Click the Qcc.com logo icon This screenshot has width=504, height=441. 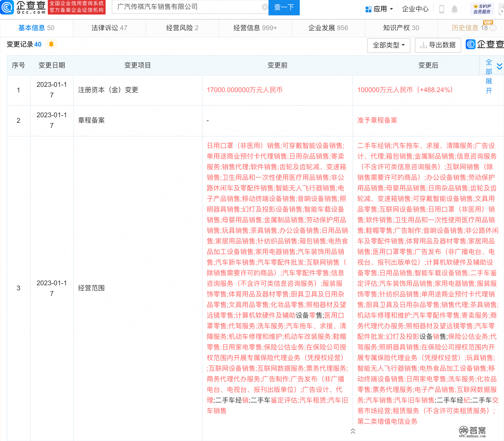(7, 7)
